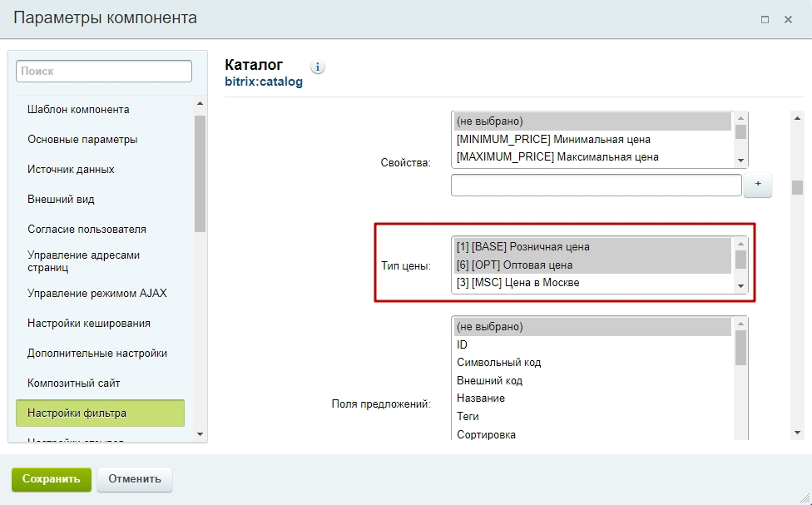Click the info icon next to Каталог
Image resolution: width=812 pixels, height=505 pixels.
(318, 67)
